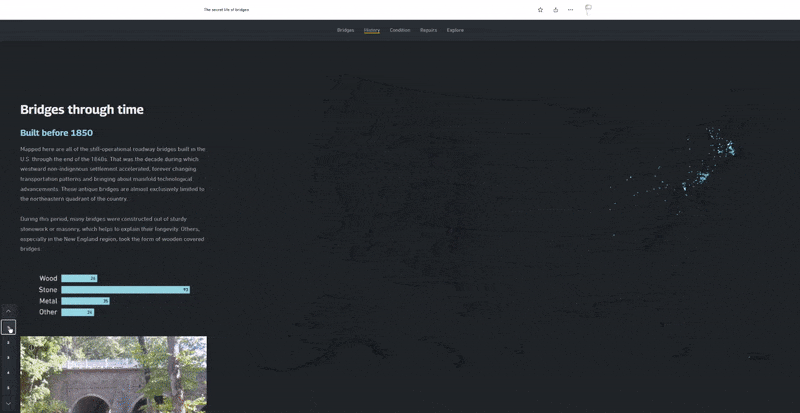Viewport: 800px width, 413px height.
Task: Click the user avatar in header
Action: click(x=588, y=9)
